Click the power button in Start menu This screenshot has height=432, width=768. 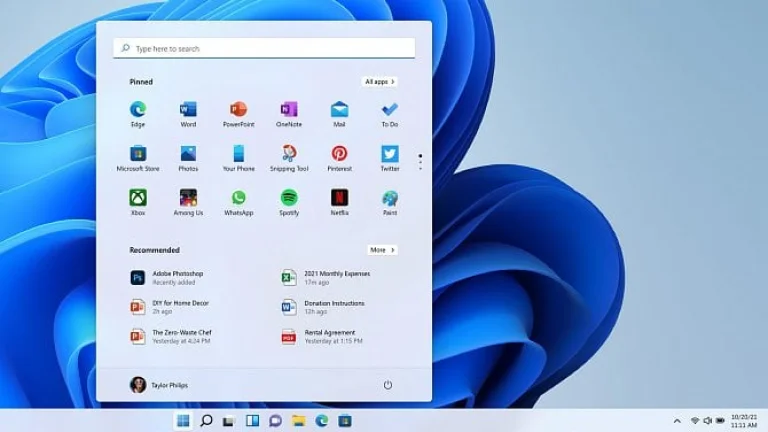[x=387, y=385]
